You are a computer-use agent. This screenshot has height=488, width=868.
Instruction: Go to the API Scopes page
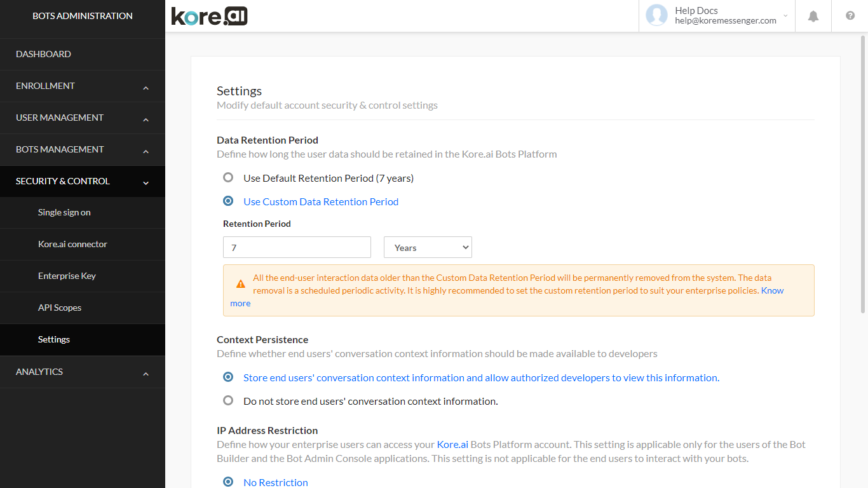(59, 308)
